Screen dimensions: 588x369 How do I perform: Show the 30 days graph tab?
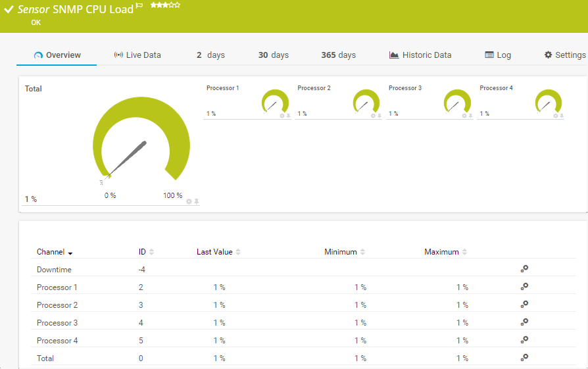[273, 55]
